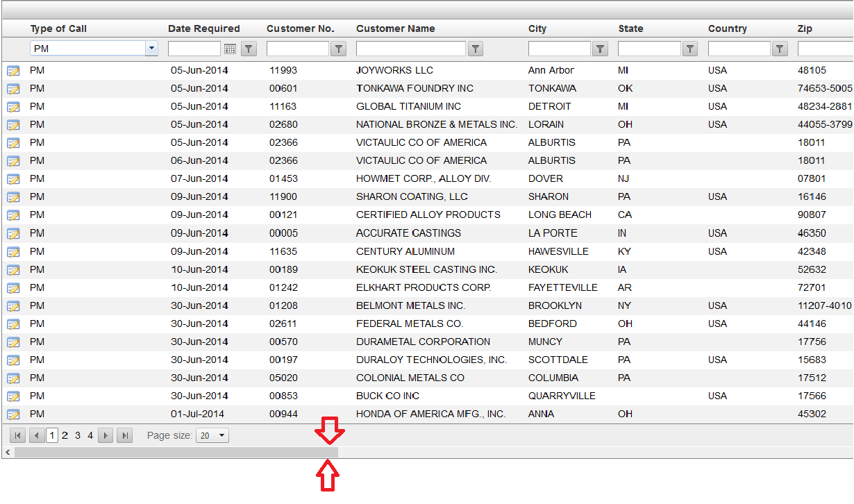
Task: Click the Country filter input
Action: coord(739,49)
